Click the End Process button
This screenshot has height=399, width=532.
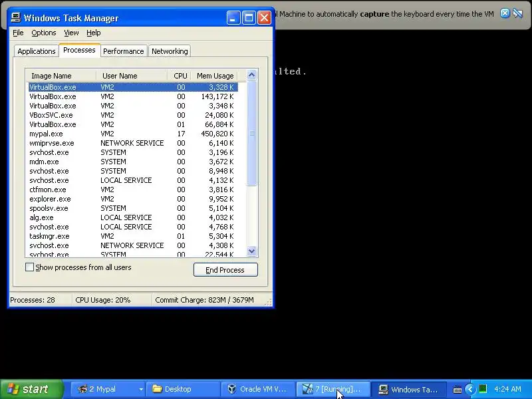tap(225, 270)
